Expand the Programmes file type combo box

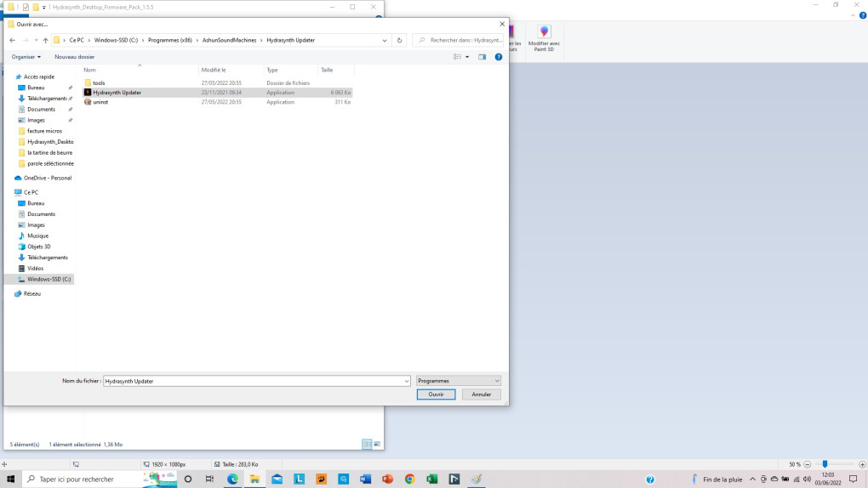pos(459,381)
